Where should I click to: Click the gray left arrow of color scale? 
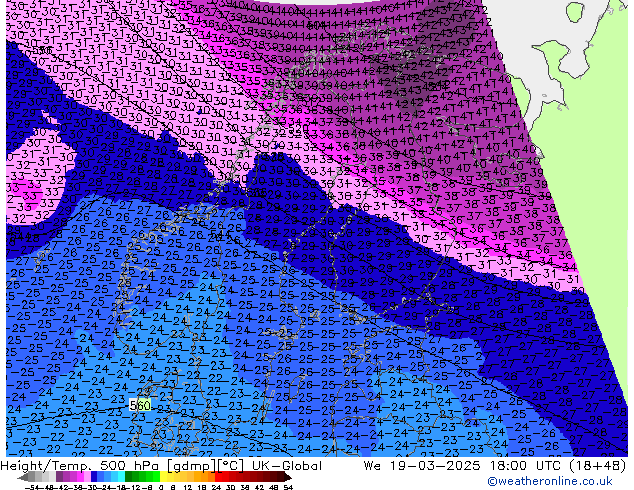23,478
